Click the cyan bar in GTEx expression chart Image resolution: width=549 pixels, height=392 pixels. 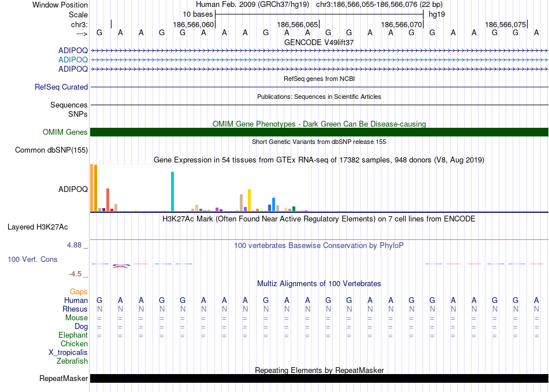[172, 192]
